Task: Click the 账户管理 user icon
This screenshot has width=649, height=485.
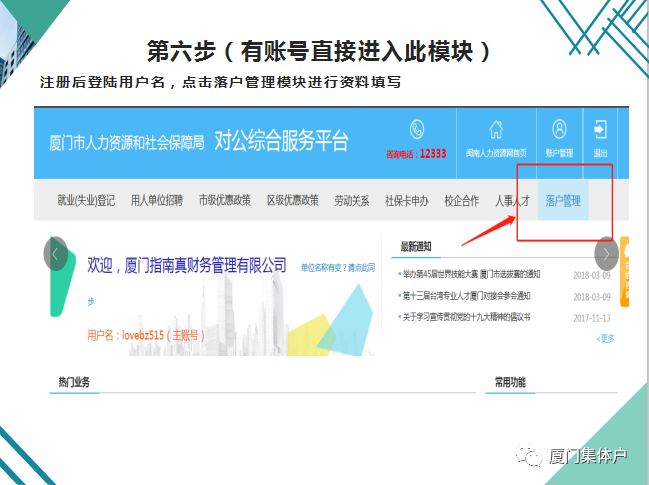Action: pyautogui.click(x=559, y=130)
